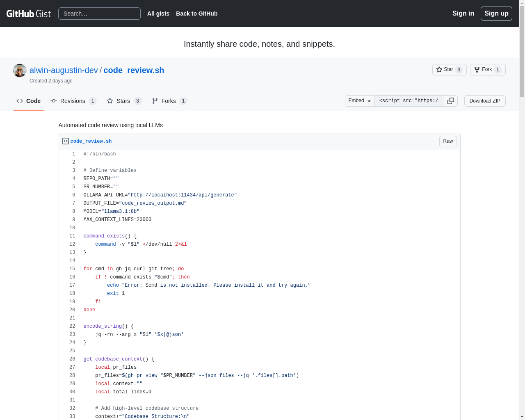Screen dimensions: 525x420
Task: Copy the embed script with clipboard icon
Action: point(451,101)
